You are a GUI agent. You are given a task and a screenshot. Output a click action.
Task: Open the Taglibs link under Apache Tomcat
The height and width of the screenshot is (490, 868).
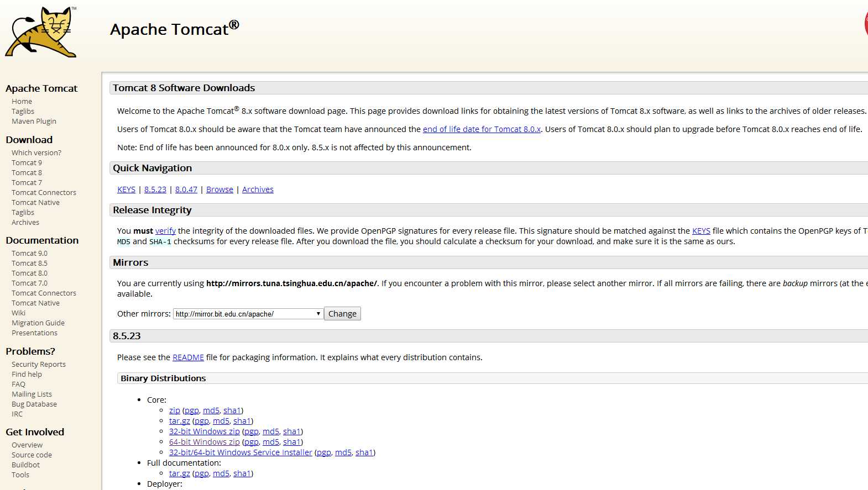(x=23, y=112)
